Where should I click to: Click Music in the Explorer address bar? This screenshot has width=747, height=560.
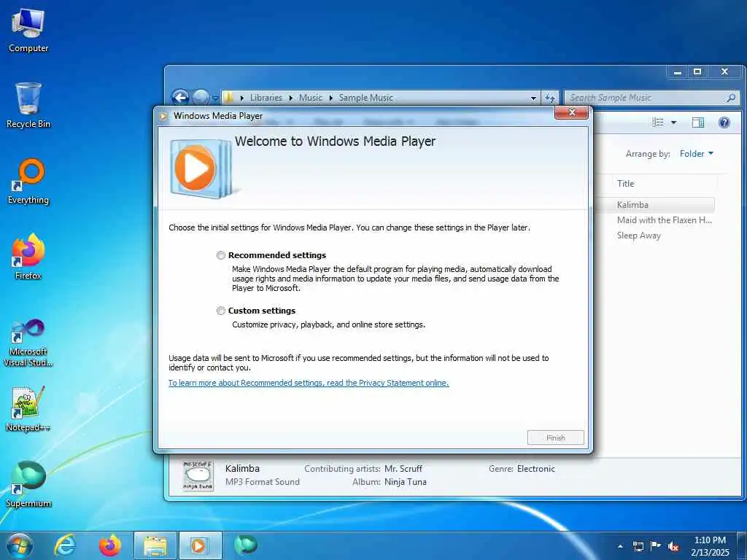click(x=311, y=98)
